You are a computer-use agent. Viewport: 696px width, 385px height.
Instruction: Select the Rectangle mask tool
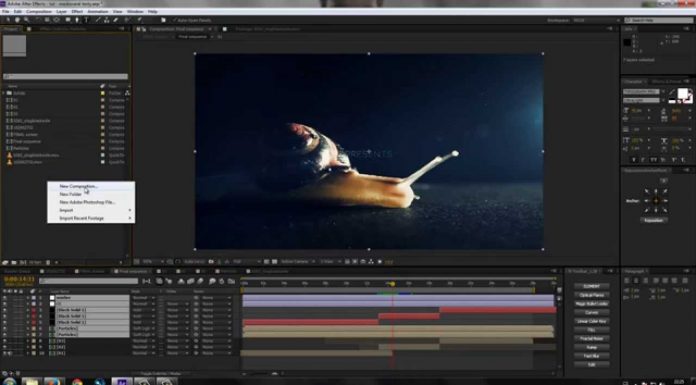[68, 20]
